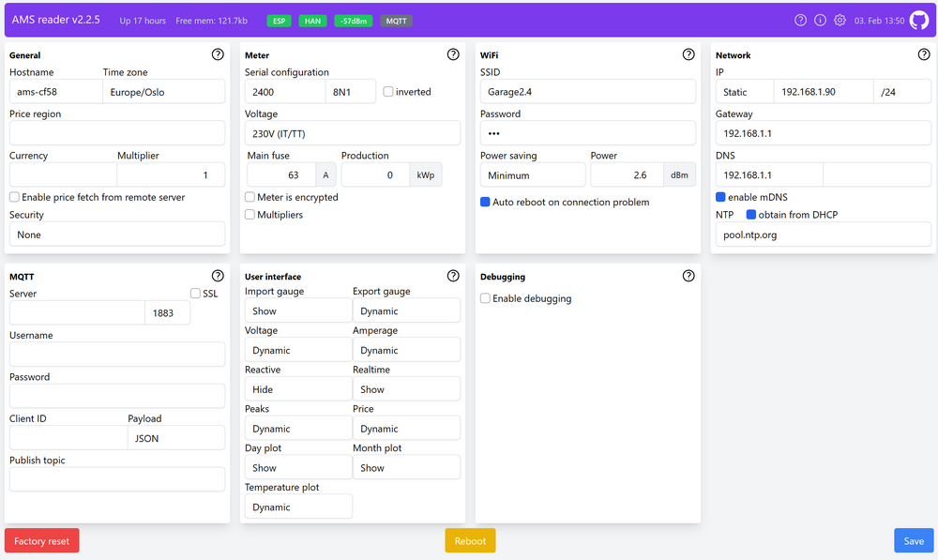The width and height of the screenshot is (938, 560).
Task: Open help for Meter section
Action: (453, 54)
